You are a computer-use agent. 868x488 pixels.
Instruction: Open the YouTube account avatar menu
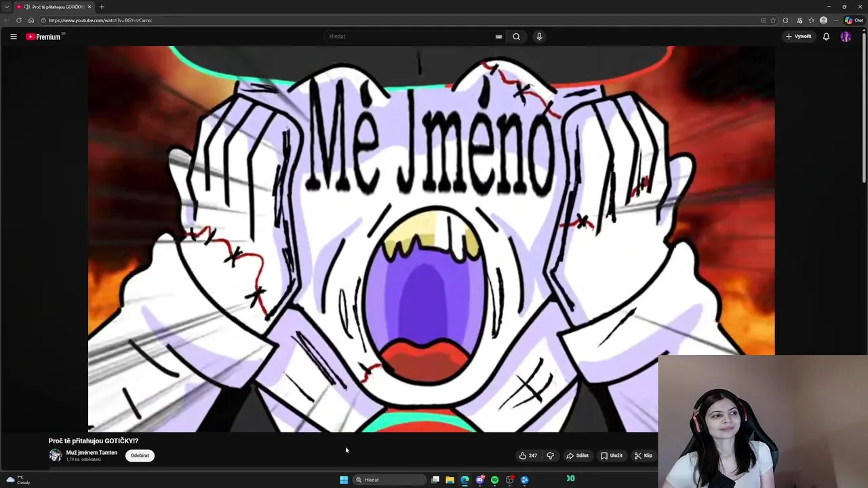[846, 37]
